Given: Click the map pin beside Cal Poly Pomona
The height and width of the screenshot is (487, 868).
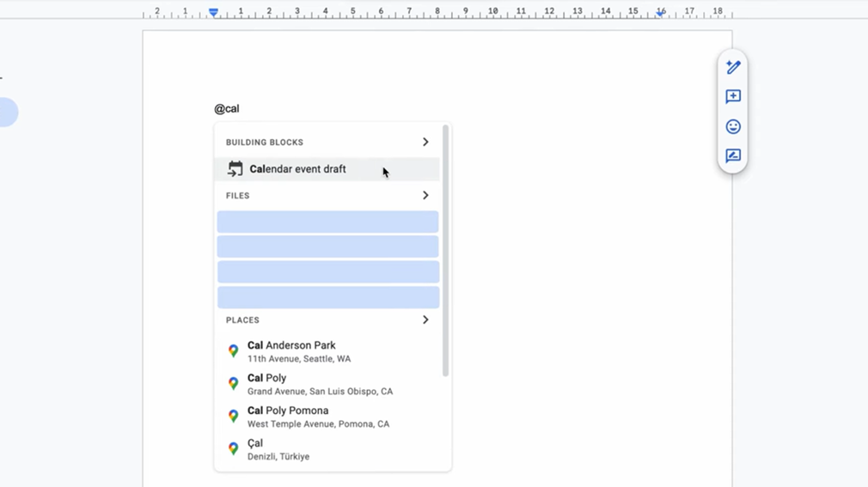Looking at the screenshot, I should 234,417.
